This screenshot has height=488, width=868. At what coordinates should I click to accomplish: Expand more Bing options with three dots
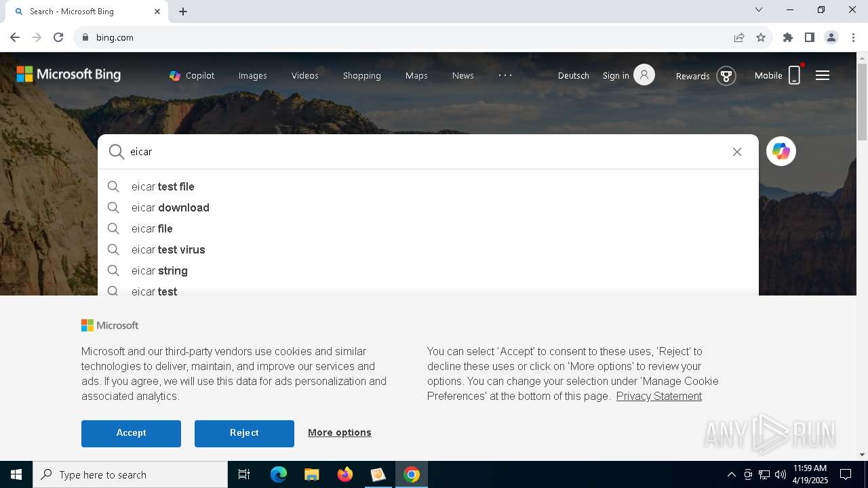pyautogui.click(x=505, y=75)
